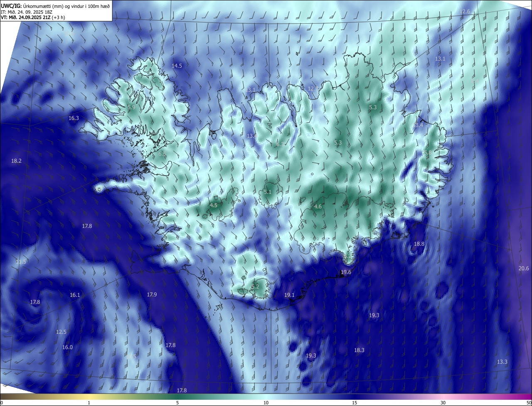Click the 5.1 value on the glacier
Image resolution: width=532 pixels, height=406 pixels.
[x=268, y=192]
